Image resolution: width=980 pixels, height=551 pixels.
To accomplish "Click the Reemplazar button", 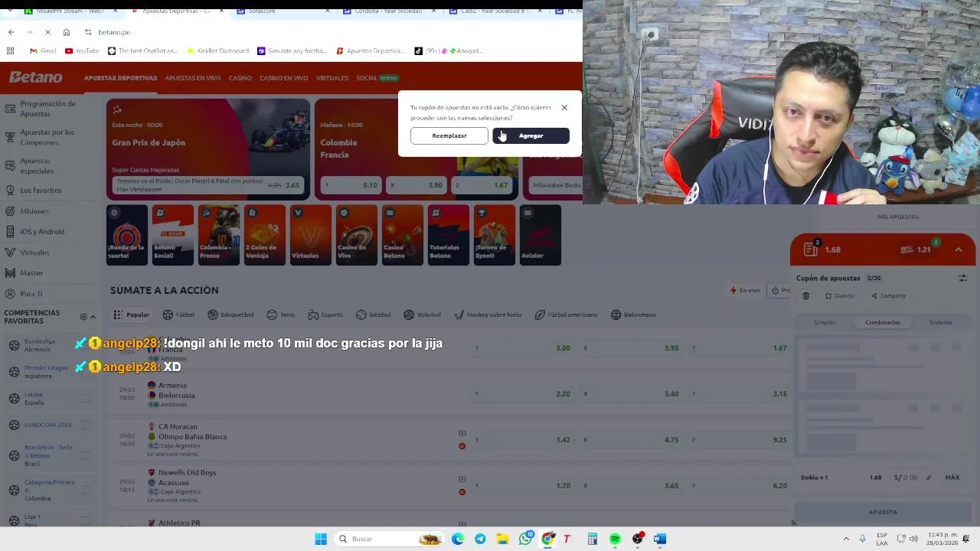I will coord(449,135).
